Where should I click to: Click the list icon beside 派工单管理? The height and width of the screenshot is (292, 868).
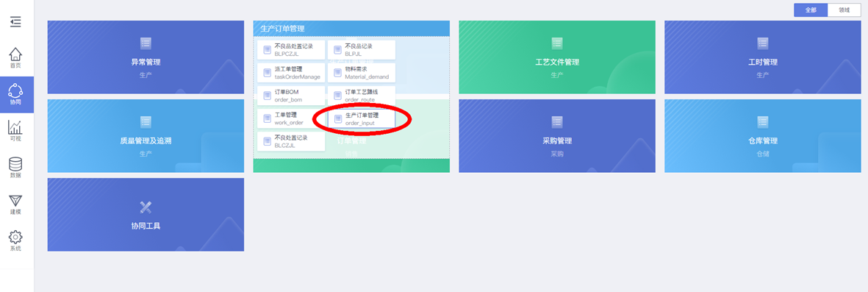click(x=267, y=73)
